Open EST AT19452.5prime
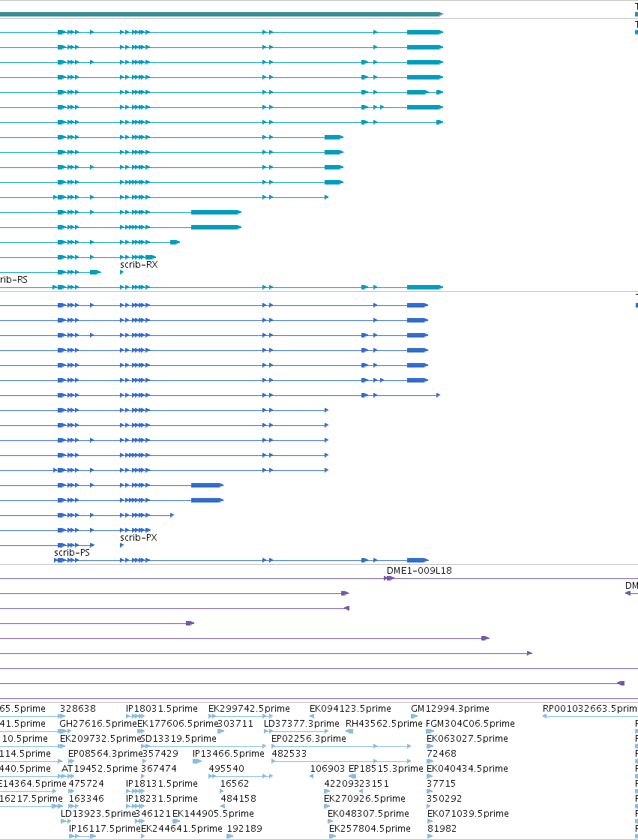 pos(100,769)
